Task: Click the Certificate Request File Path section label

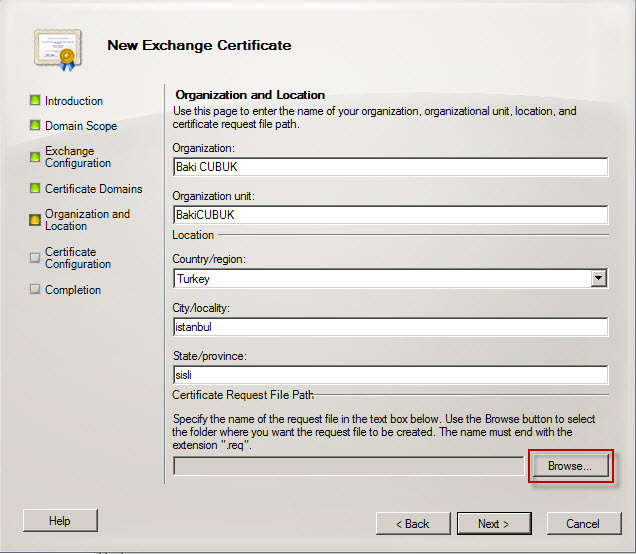Action: (x=243, y=395)
